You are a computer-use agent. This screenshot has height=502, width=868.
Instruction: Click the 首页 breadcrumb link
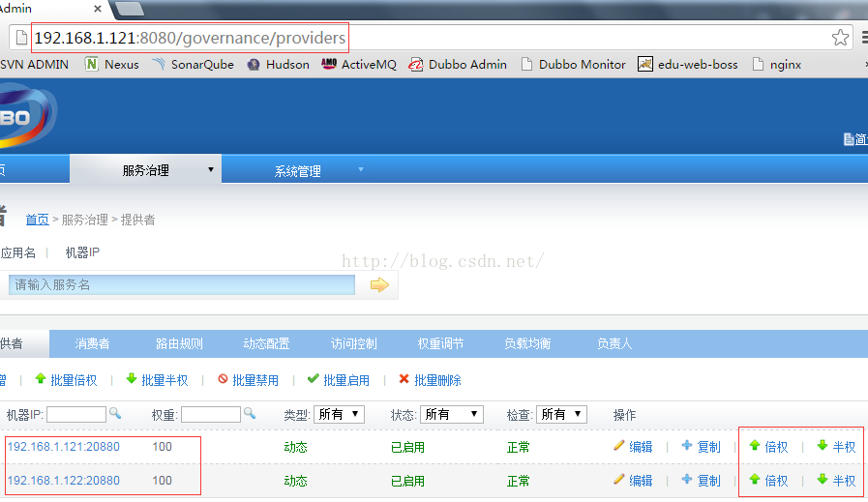37,220
